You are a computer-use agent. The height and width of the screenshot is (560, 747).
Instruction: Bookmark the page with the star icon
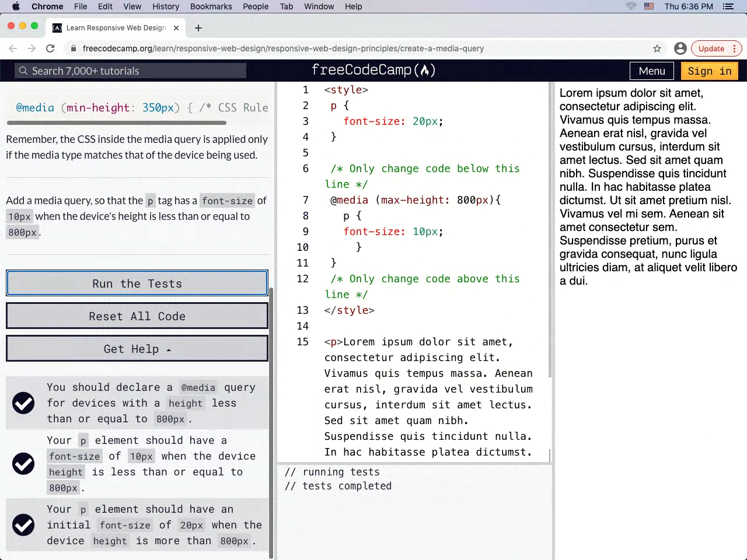tap(657, 48)
